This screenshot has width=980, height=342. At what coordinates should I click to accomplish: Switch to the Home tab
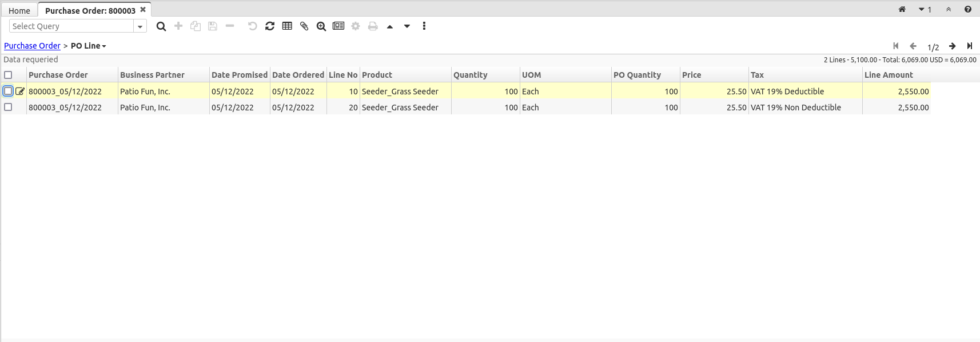19,10
